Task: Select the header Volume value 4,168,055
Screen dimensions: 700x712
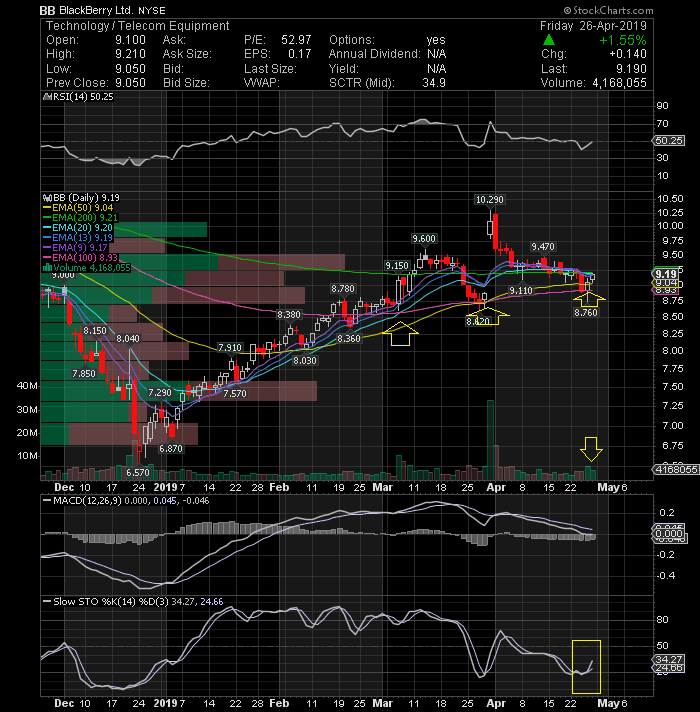Action: pyautogui.click(x=619, y=83)
